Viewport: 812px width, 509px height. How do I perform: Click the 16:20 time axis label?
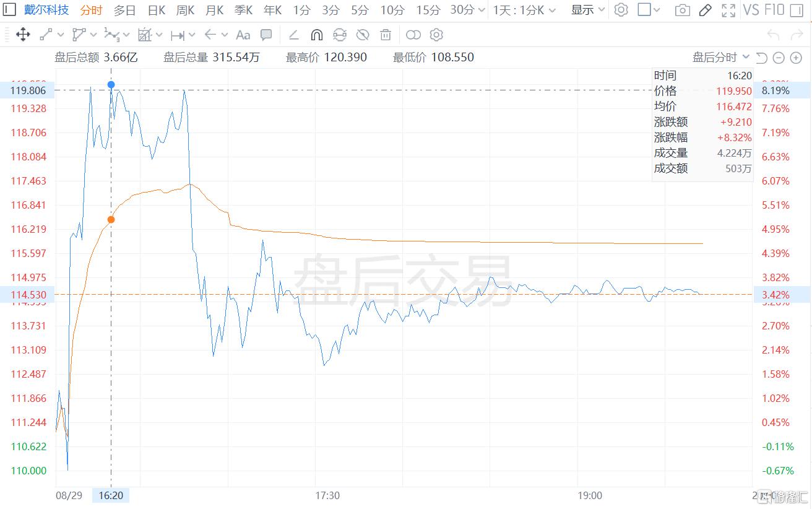tap(111, 495)
